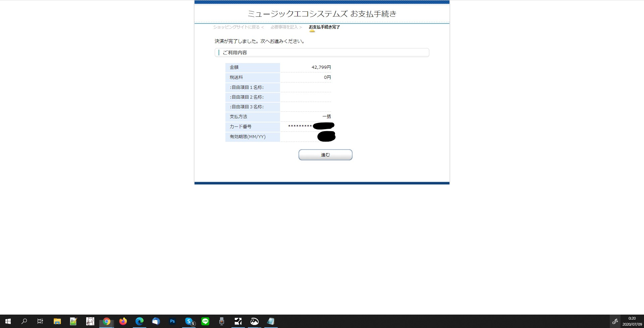Image resolution: width=644 pixels, height=328 pixels.
Task: Click the 支払方法 row label
Action: click(x=238, y=117)
